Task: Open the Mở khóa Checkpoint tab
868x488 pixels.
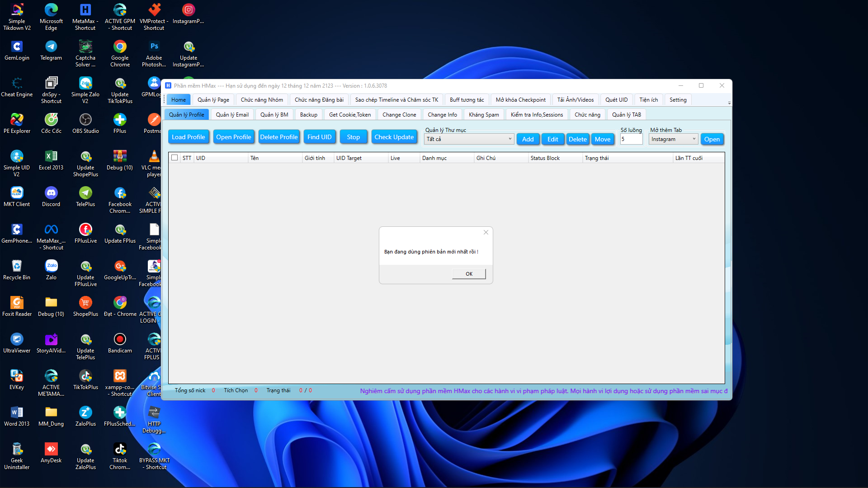Action: click(x=521, y=100)
